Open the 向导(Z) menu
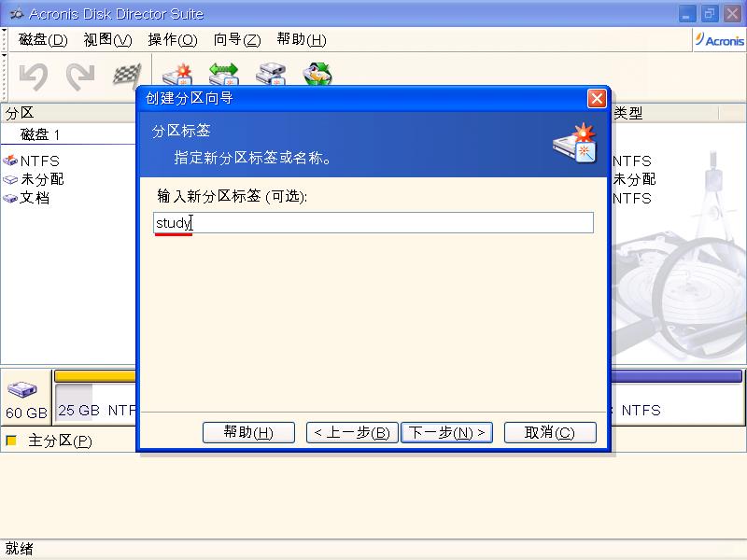This screenshot has height=560, width=747. [x=237, y=40]
